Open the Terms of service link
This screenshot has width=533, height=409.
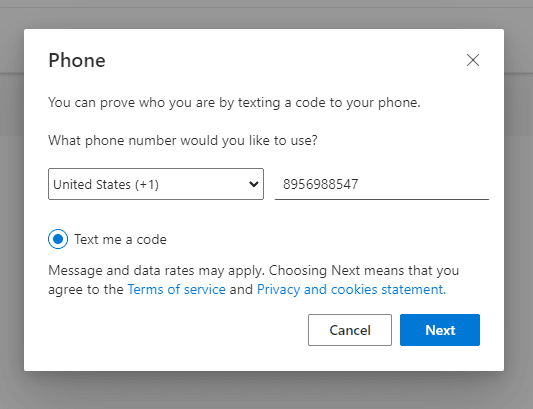pyautogui.click(x=176, y=289)
